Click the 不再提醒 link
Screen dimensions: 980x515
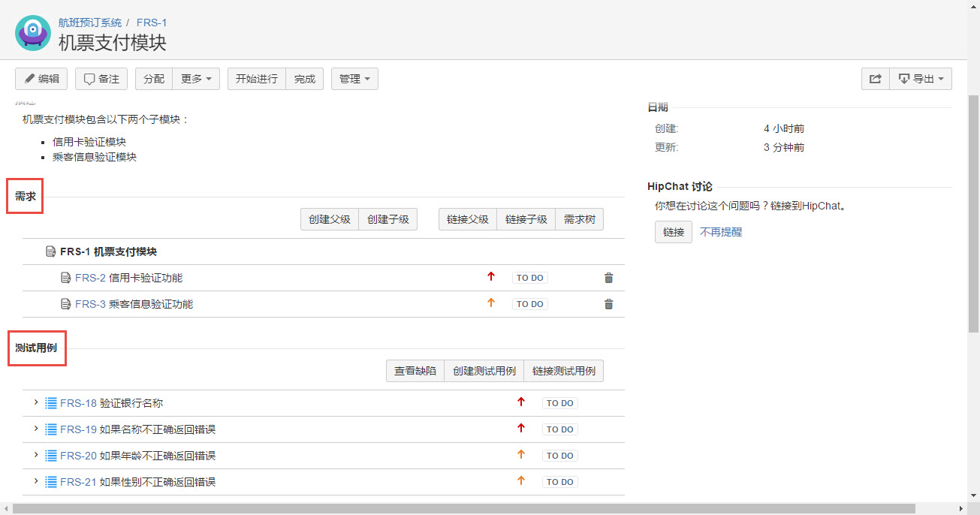721,232
